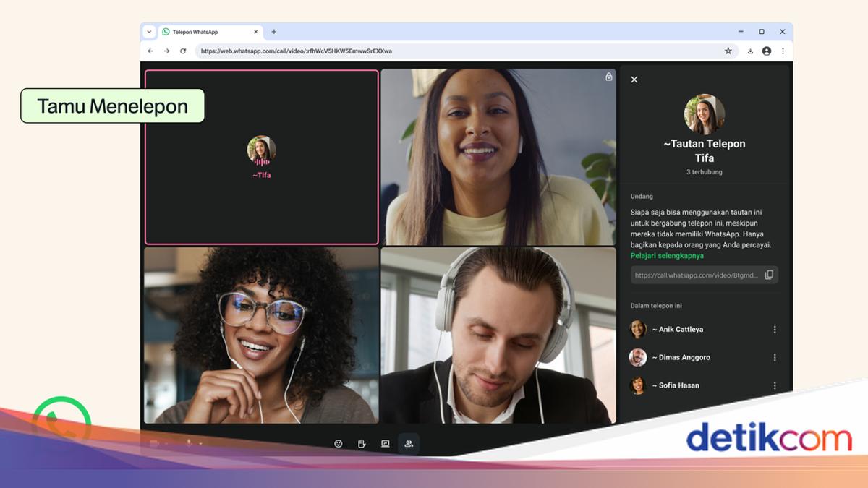
Task: Click the Pelajari selengkapnya link
Action: coord(667,256)
